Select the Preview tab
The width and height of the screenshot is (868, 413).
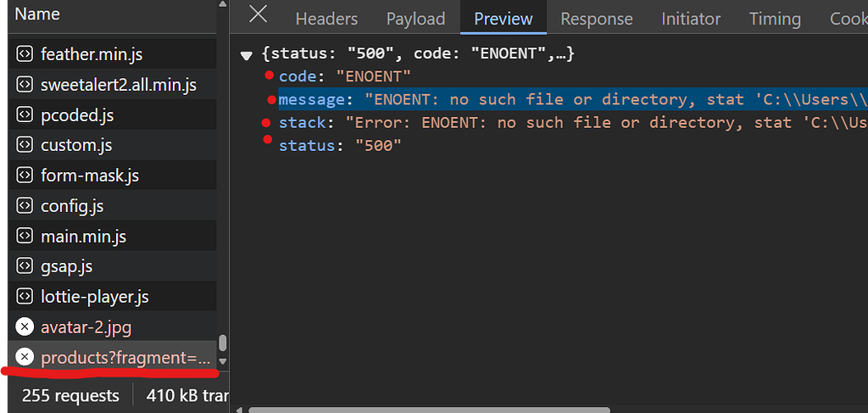point(504,19)
